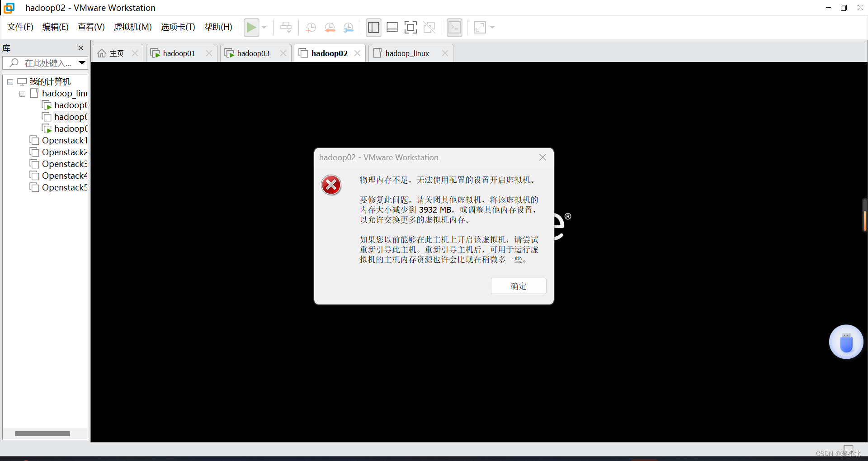Toggle the thumbnail bar view icon
The height and width of the screenshot is (461, 868).
pyautogui.click(x=392, y=28)
